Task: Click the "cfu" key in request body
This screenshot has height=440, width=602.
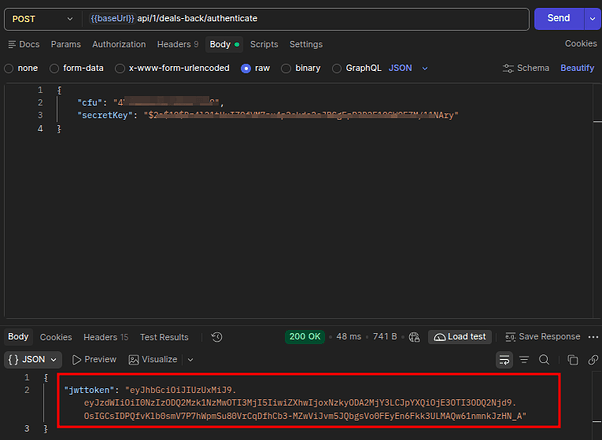Action: (89, 103)
